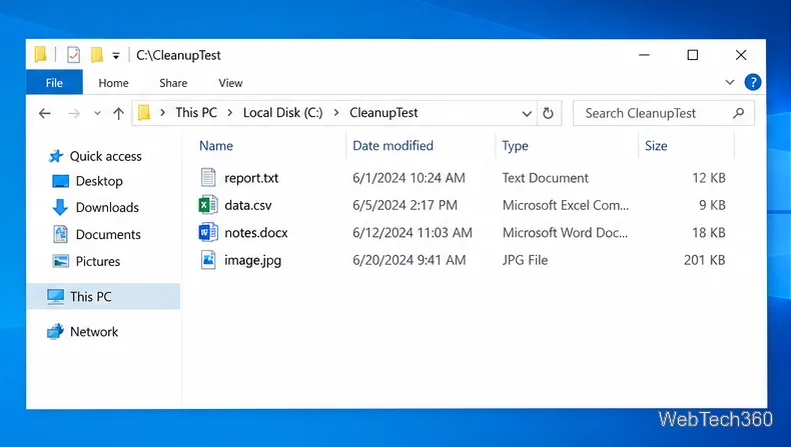The image size is (791, 447).
Task: Switch to the View ribbon tab
Action: tap(231, 83)
